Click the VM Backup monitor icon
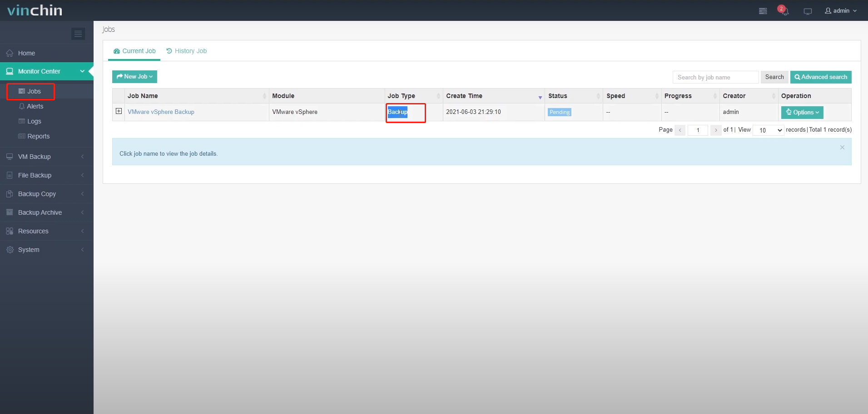Viewport: 868px width, 414px height. (x=10, y=157)
